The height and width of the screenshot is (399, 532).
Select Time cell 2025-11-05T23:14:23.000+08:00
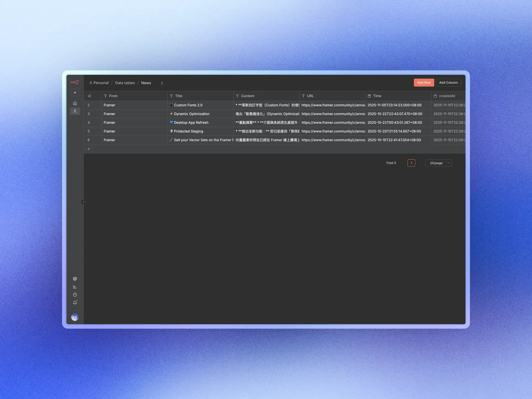pyautogui.click(x=398, y=105)
